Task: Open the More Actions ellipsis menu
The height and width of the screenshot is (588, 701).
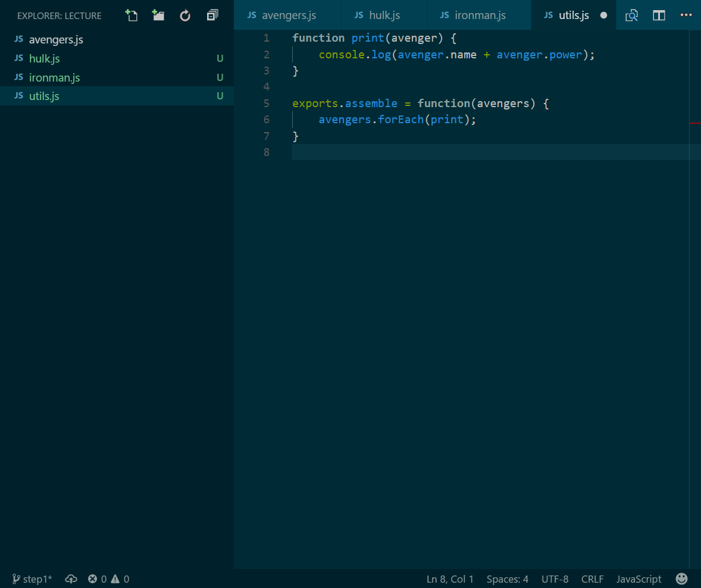Action: [686, 15]
